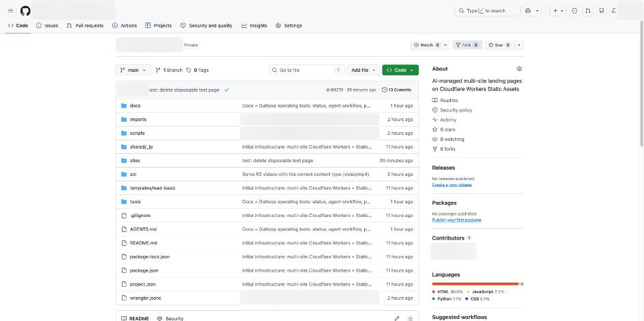This screenshot has width=644, height=321.
Task: Expand the main branch selector
Action: click(133, 70)
